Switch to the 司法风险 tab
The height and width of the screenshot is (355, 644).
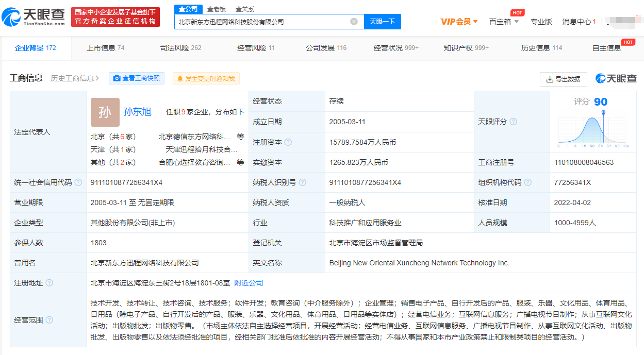tap(180, 48)
